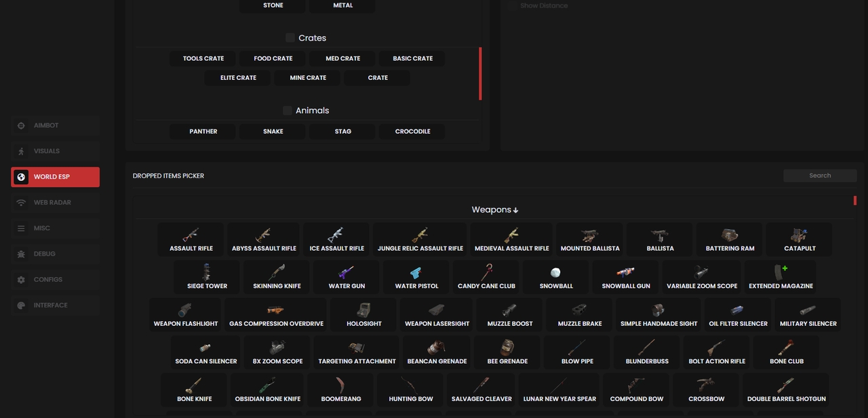Select the Panther animal button
Screen dimensions: 868x418
[x=203, y=131]
